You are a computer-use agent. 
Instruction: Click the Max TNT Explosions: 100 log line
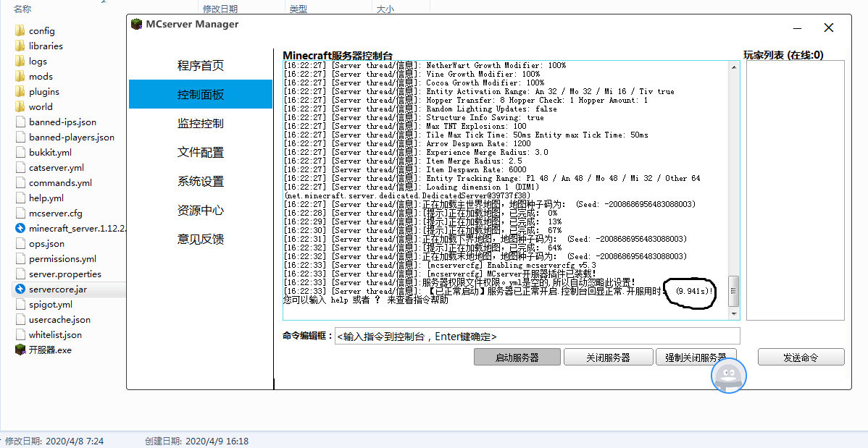(x=405, y=126)
